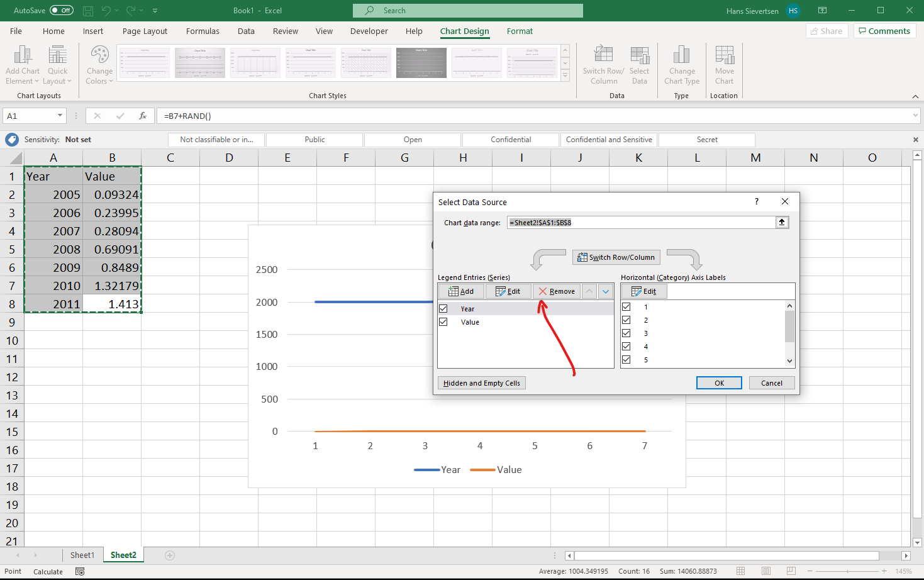Set sensitivity to Confidential
Screen dimensions: 924x580
[x=511, y=140]
